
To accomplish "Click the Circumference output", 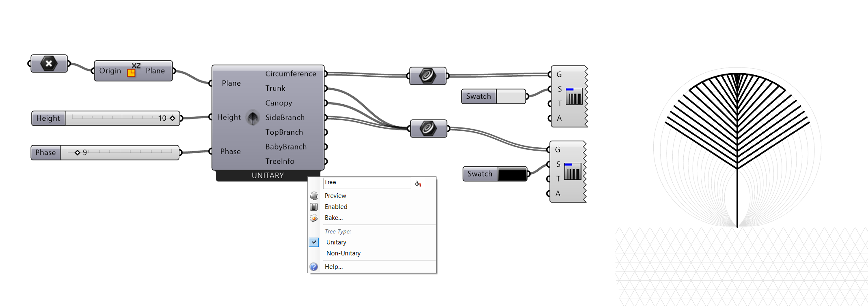I will pos(291,74).
